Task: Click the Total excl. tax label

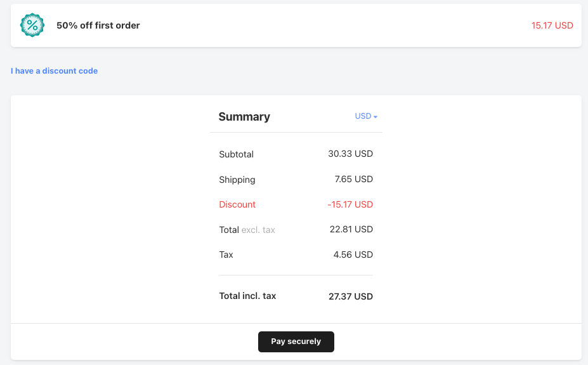Action: 247,230
